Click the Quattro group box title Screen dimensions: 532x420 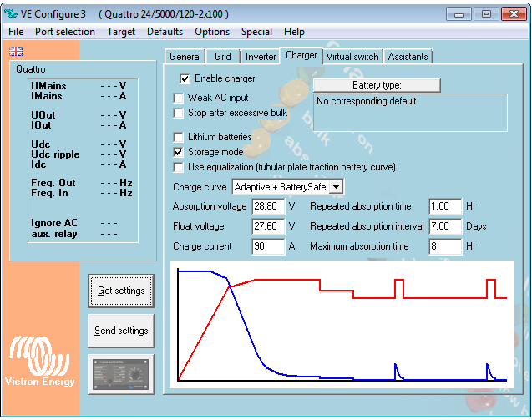(31, 69)
